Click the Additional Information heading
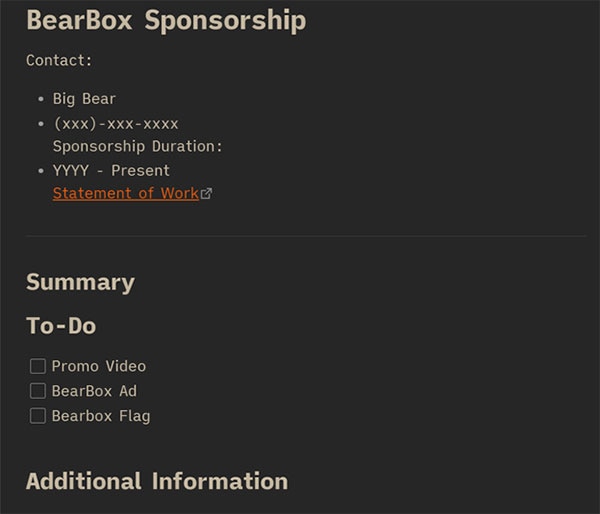Viewport: 600px width, 514px height. click(156, 481)
